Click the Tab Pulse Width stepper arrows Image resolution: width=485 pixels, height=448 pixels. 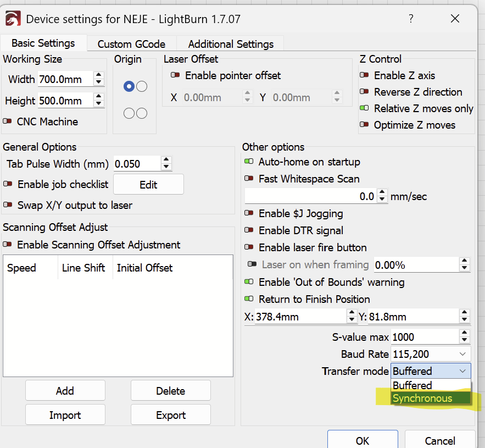pos(166,163)
